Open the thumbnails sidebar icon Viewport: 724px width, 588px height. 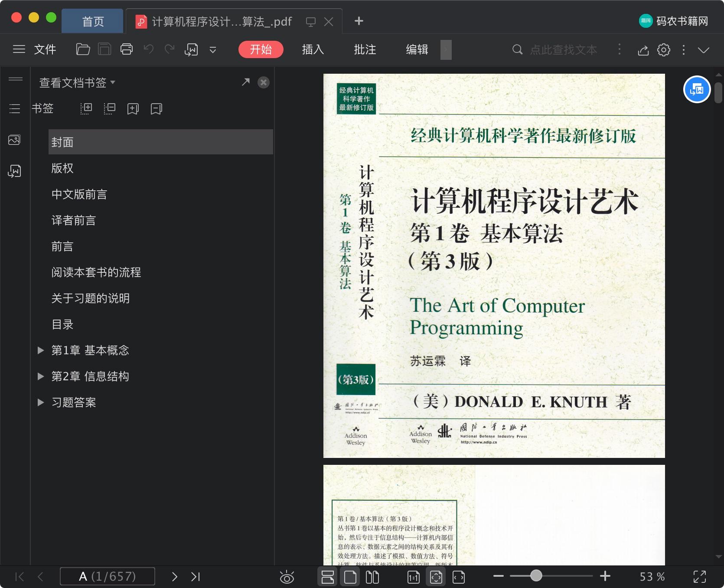[14, 140]
